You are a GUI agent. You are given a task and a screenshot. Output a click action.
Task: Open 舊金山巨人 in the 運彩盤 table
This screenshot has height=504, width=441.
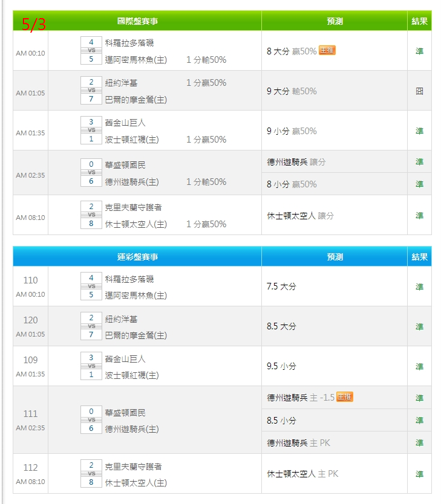tap(125, 358)
